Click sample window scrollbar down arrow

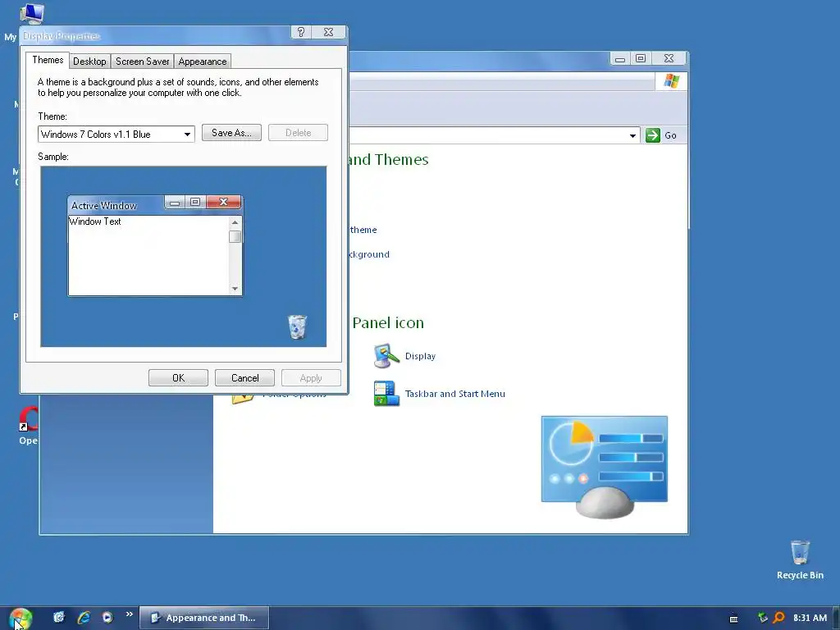235,289
